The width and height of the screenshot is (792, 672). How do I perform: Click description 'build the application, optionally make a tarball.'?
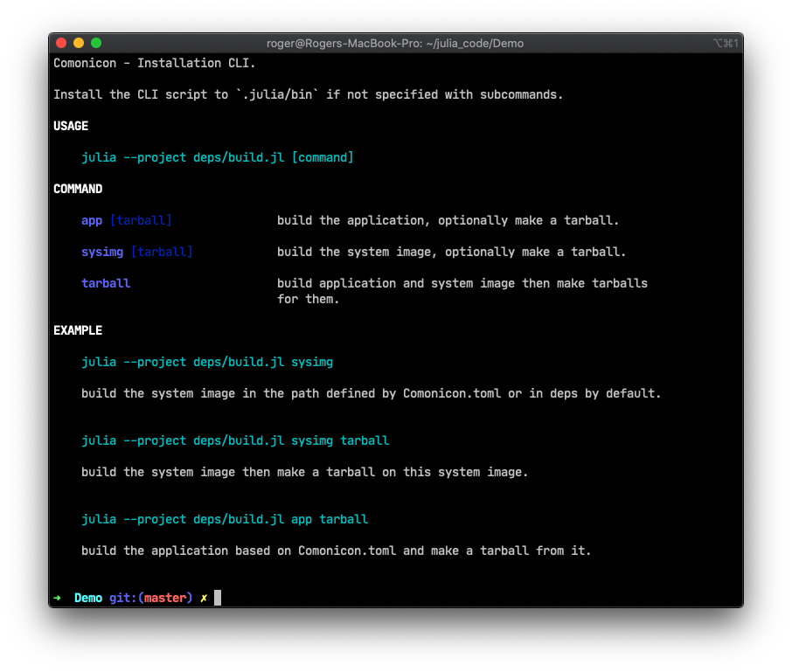pyautogui.click(x=448, y=220)
